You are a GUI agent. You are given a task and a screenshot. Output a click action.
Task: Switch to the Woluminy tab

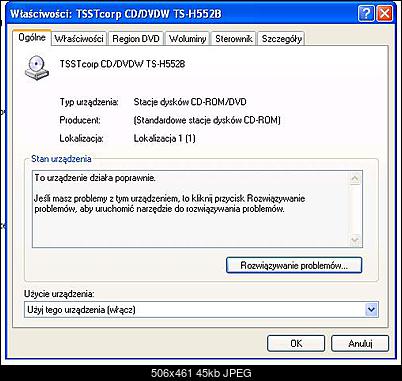pos(187,39)
